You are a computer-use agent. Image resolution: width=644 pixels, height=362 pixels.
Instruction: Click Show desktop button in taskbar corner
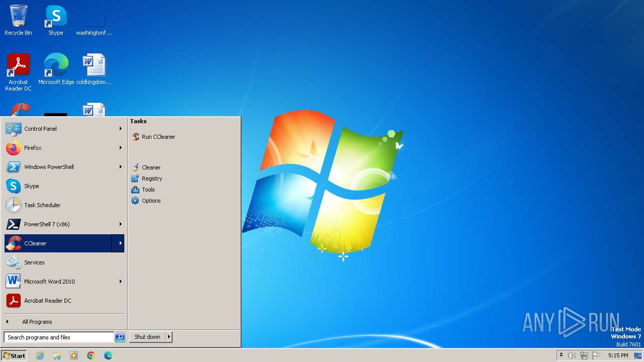pos(639,355)
